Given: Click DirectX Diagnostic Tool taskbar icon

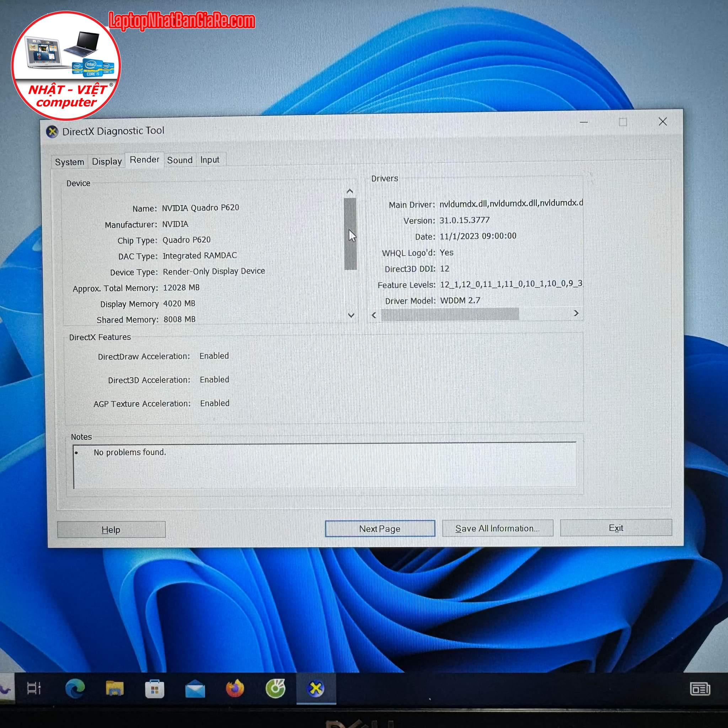Looking at the screenshot, I should [316, 689].
